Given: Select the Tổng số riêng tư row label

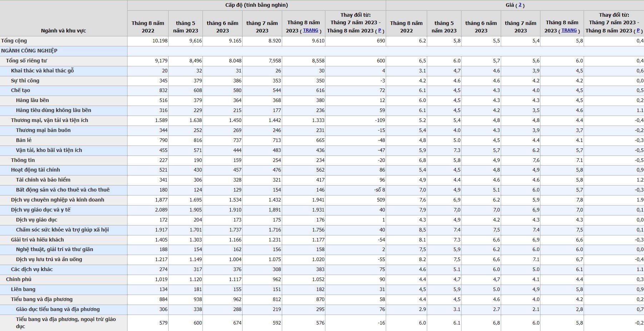Looking at the screenshot, I should pyautogui.click(x=26, y=61).
